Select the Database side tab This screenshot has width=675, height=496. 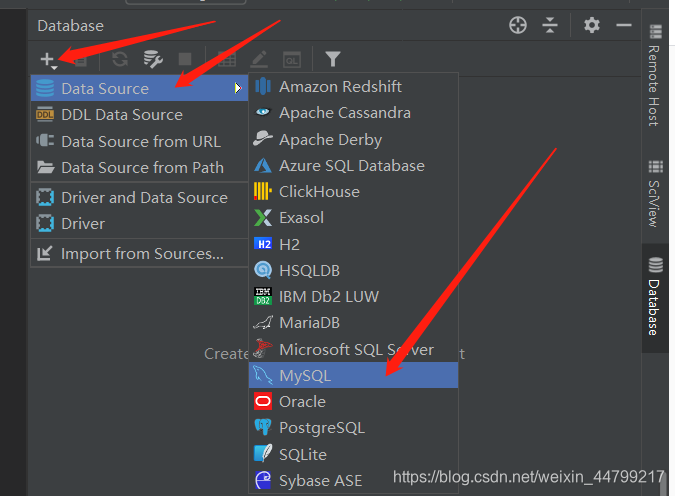click(x=655, y=297)
